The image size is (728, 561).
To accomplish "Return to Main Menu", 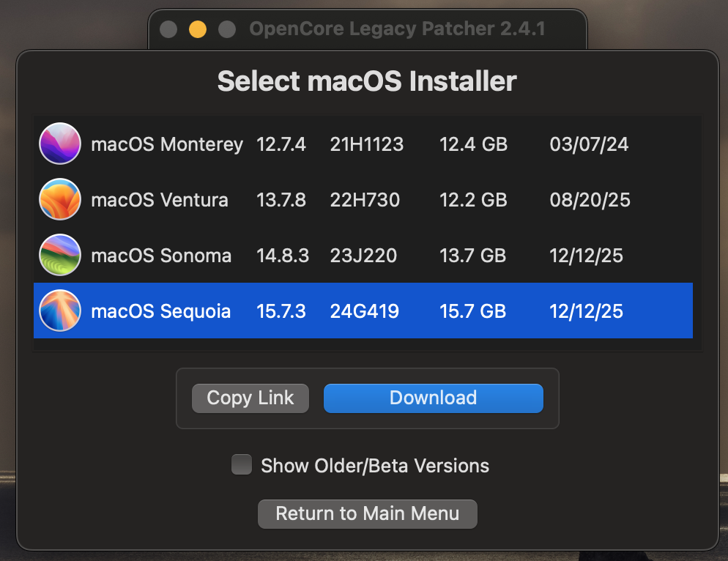I will click(x=367, y=513).
